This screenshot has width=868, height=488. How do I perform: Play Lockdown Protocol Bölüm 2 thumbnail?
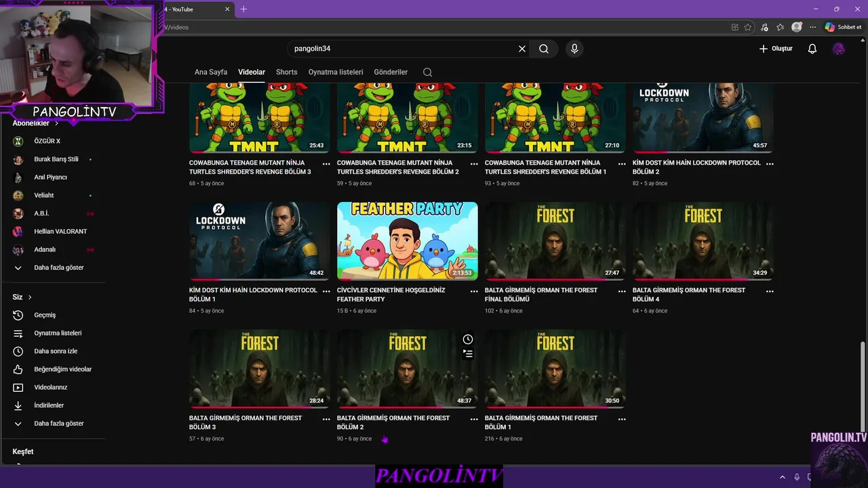[703, 118]
